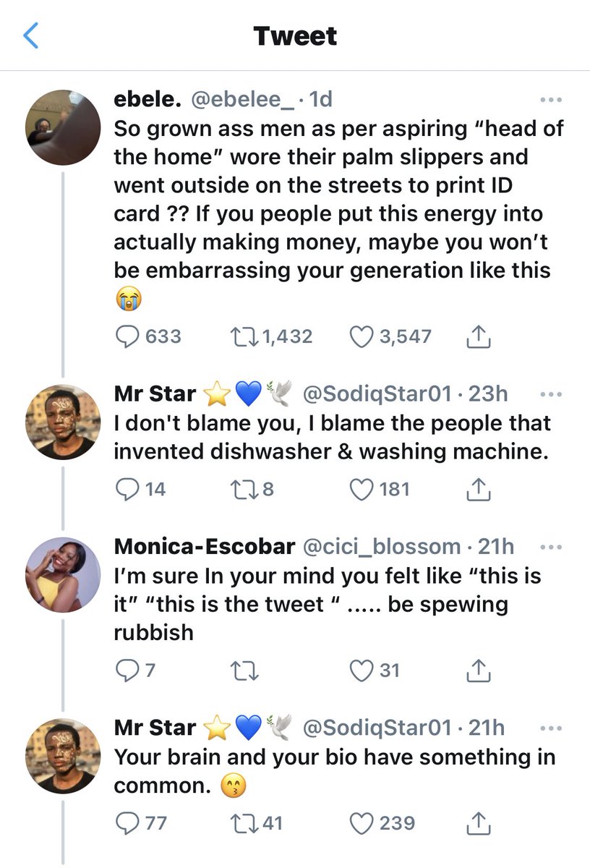
Task: Like ebele's tweet with 3,547 likes
Action: point(361,336)
